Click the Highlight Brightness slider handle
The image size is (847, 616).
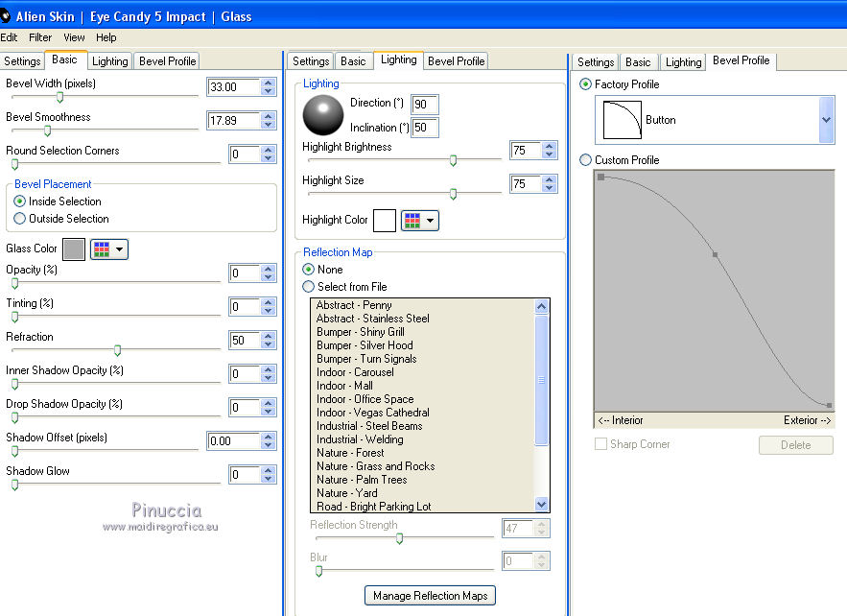453,160
